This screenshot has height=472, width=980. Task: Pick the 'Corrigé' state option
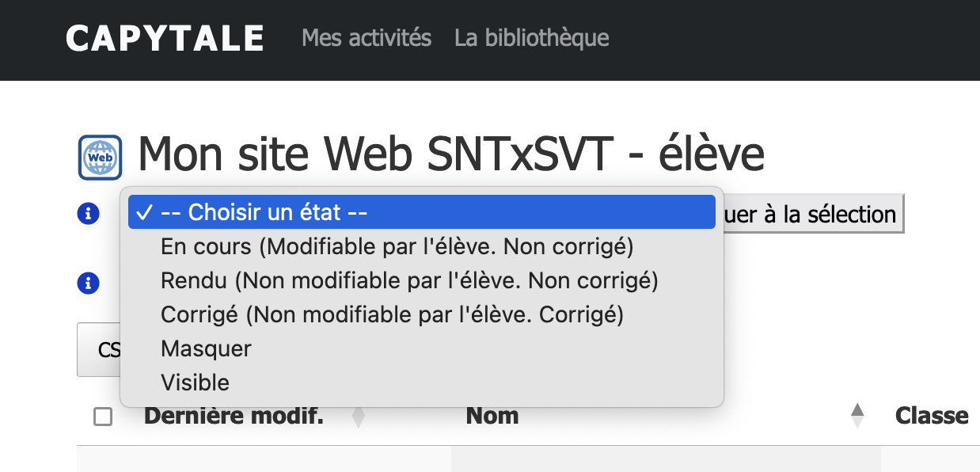coord(392,315)
